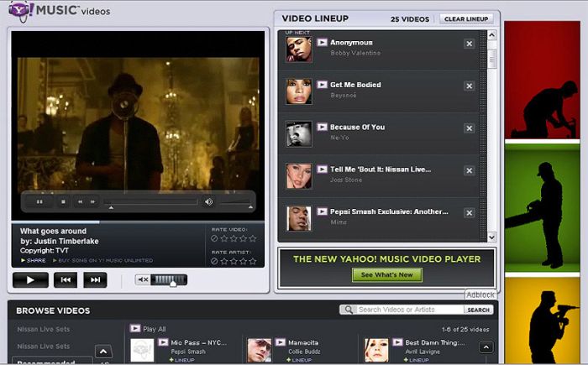The image size is (588, 365).
Task: Click the Clear Lineup button
Action: click(x=465, y=18)
